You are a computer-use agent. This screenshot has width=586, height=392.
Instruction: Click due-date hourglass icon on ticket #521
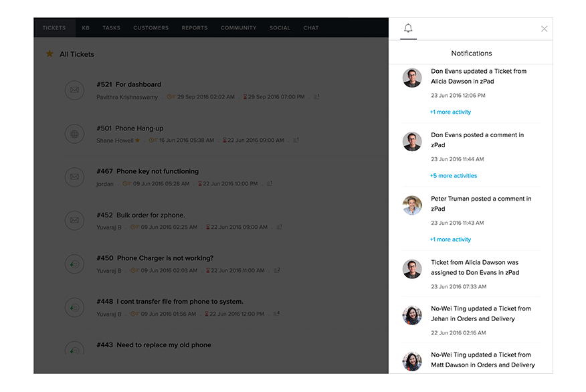click(245, 97)
